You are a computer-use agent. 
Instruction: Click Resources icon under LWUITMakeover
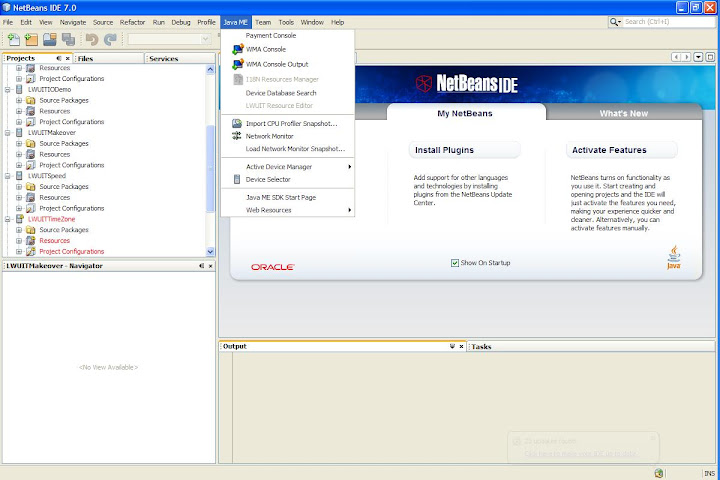pyautogui.click(x=31, y=154)
